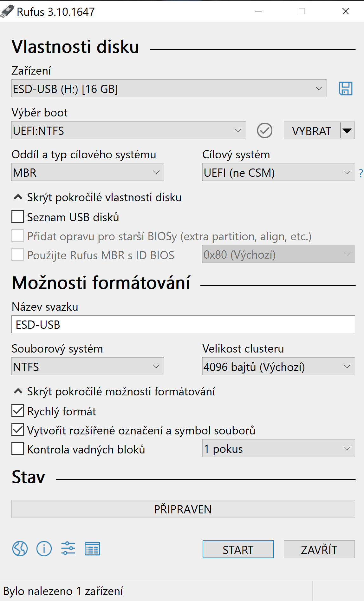Click the question mark help icon

pyautogui.click(x=361, y=173)
